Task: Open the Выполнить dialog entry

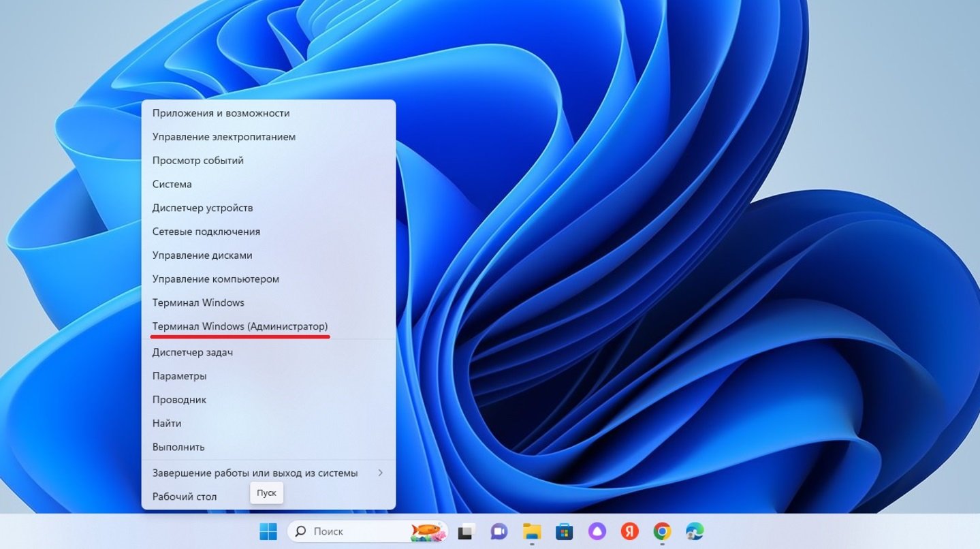Action: (x=268, y=447)
